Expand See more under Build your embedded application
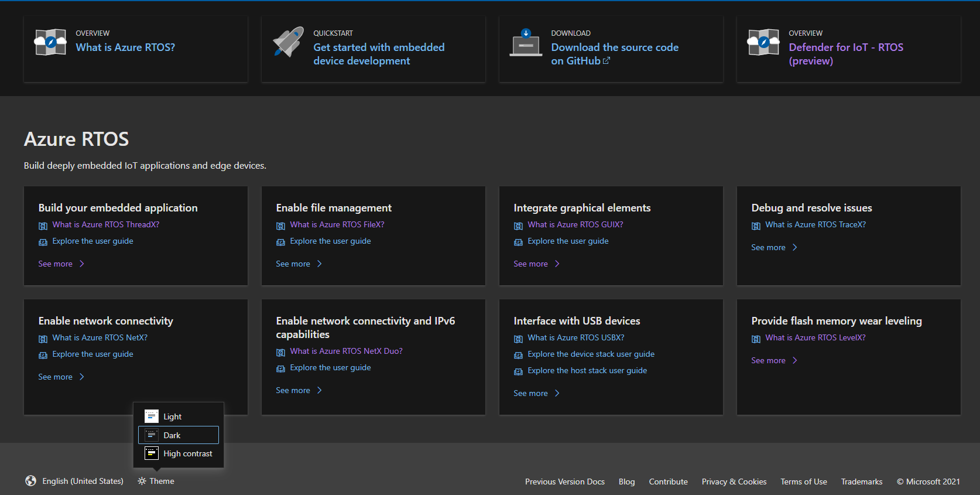 61,264
